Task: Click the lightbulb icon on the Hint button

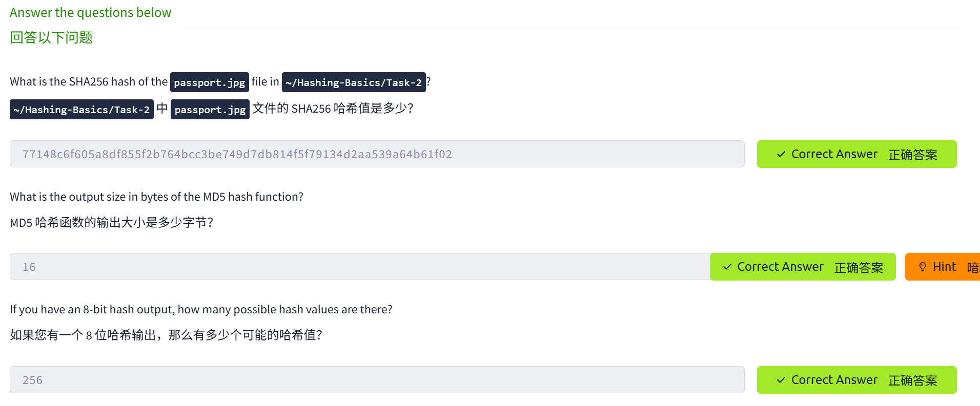Action: pyautogui.click(x=922, y=267)
